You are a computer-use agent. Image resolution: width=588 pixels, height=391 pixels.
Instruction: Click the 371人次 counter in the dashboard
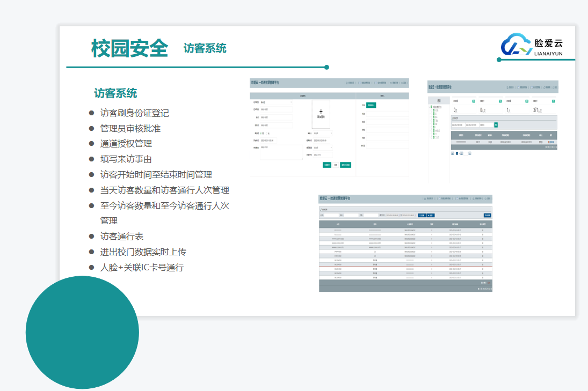pyautogui.click(x=538, y=110)
